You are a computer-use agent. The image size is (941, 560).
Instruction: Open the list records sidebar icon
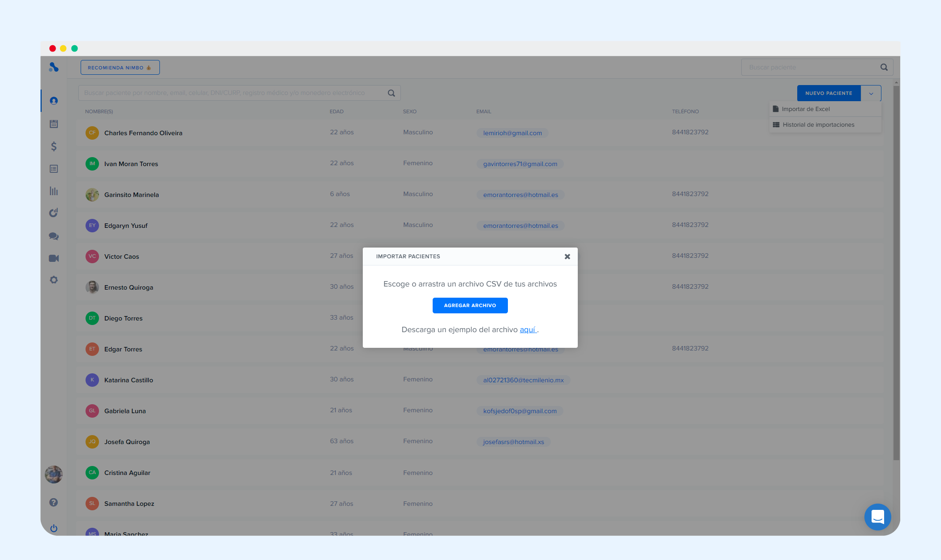54,169
